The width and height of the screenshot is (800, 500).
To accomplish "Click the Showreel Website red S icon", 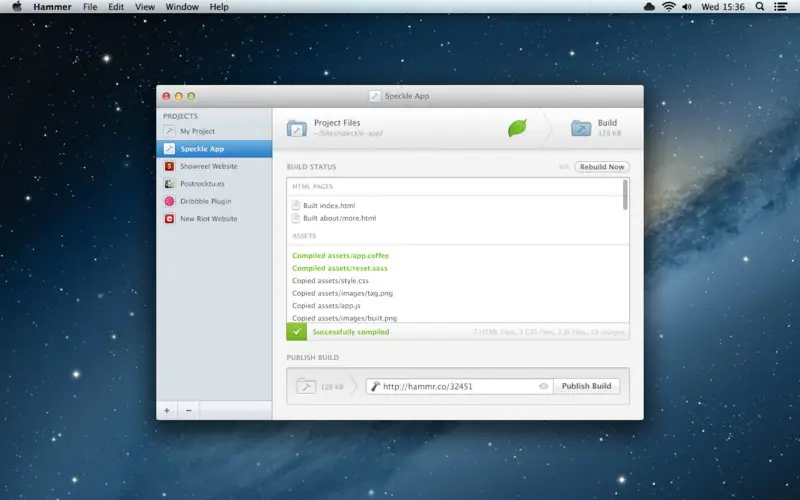I will coord(169,166).
